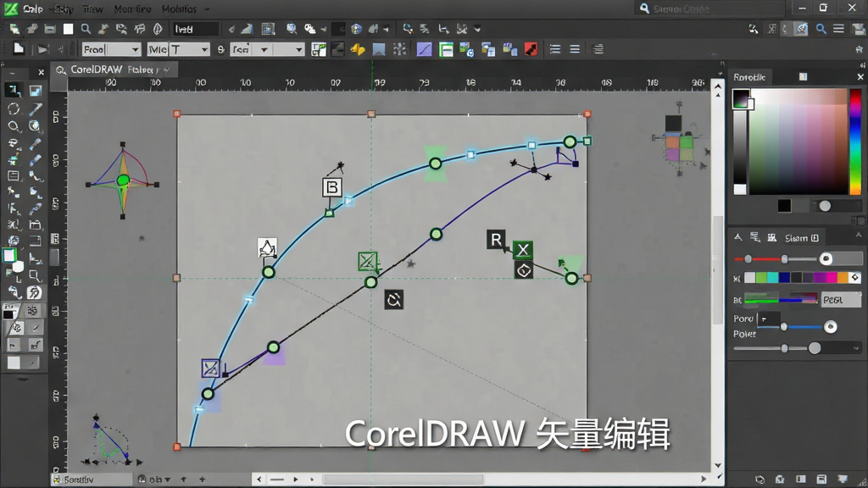Select the Zoom magnifier tool in the toolbox

pyautogui.click(x=14, y=126)
